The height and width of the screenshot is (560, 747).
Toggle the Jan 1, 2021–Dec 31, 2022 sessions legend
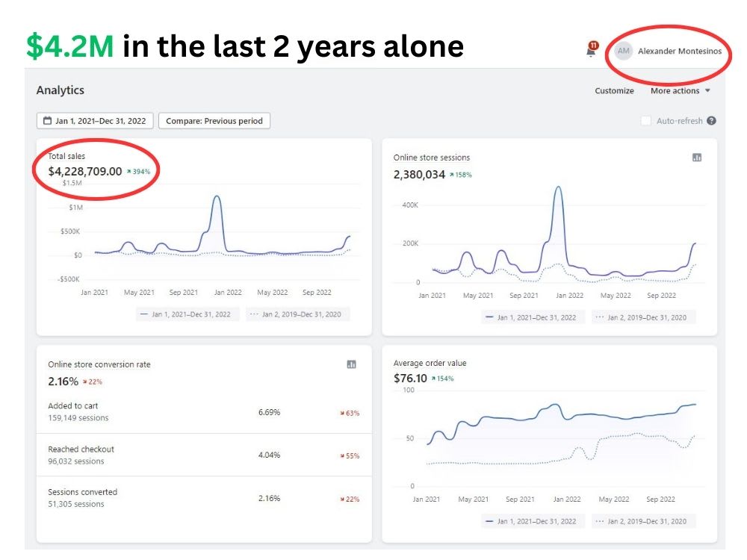point(531,317)
